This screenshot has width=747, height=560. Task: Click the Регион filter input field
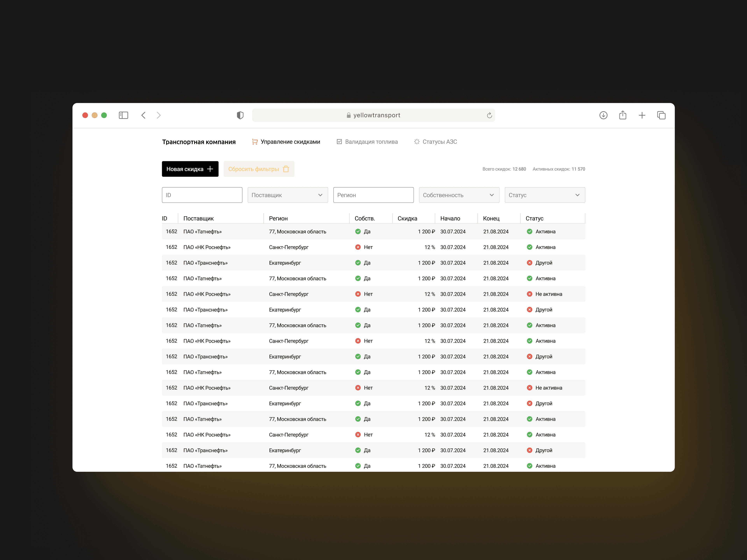pyautogui.click(x=373, y=195)
